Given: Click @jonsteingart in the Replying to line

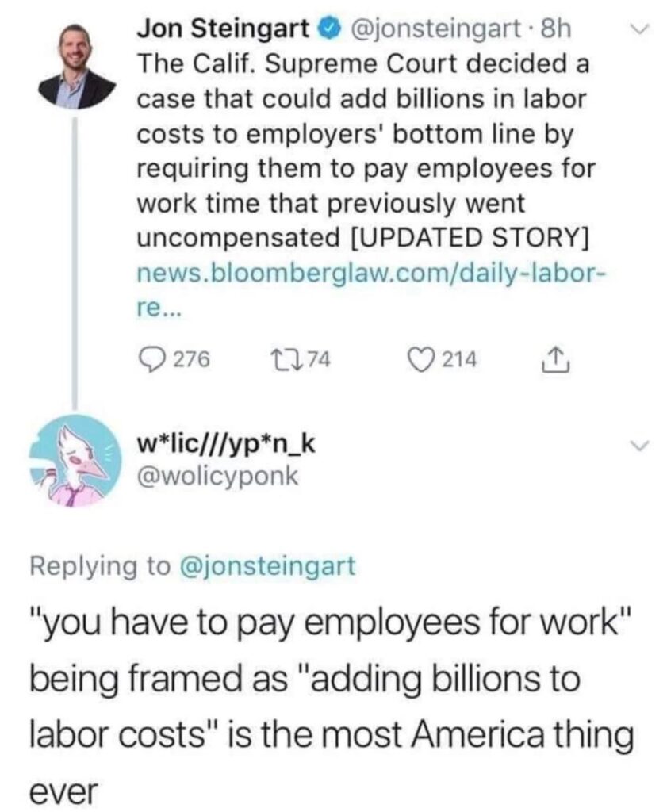Looking at the screenshot, I should [267, 566].
